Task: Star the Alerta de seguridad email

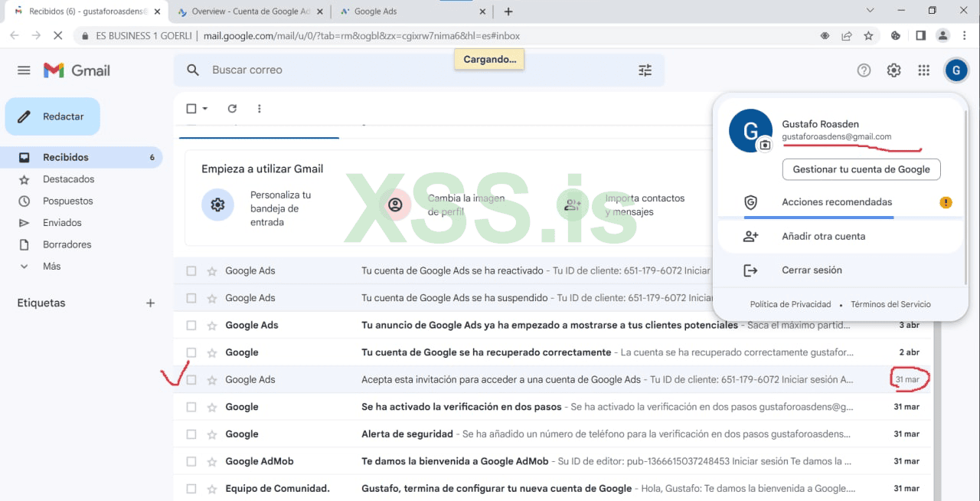Action: click(212, 434)
